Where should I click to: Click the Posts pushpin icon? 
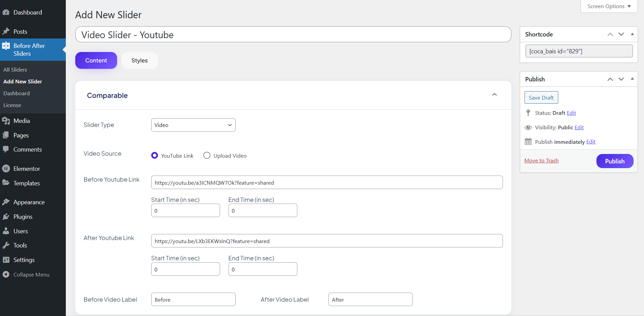pos(6,31)
